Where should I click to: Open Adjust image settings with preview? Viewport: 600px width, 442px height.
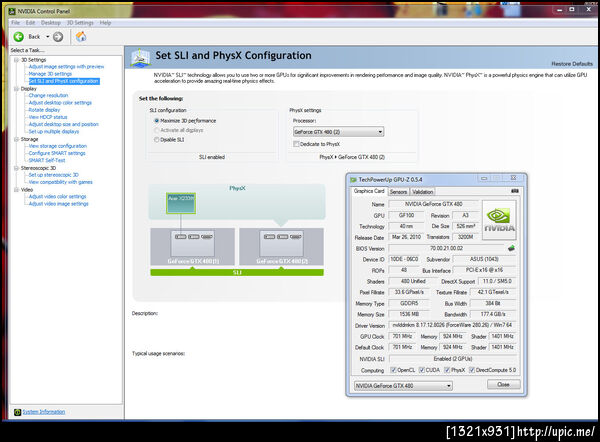pyautogui.click(x=66, y=67)
